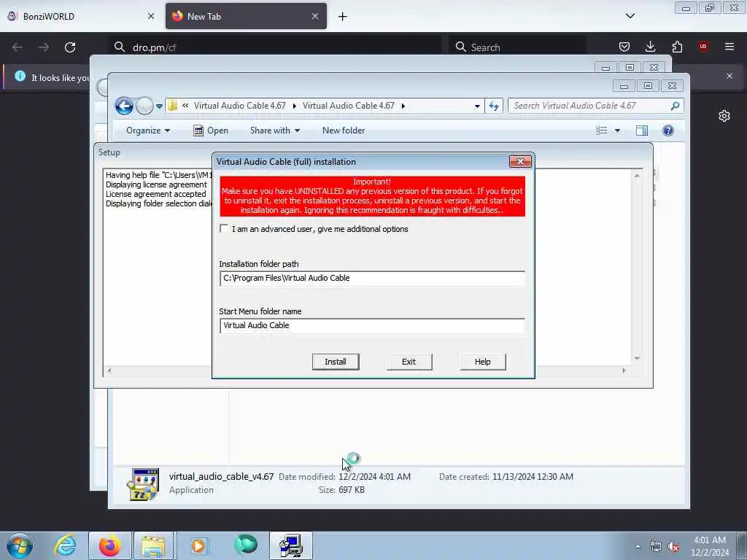Click the Firefox forward arrow
The width and height of the screenshot is (747, 560).
(x=43, y=47)
